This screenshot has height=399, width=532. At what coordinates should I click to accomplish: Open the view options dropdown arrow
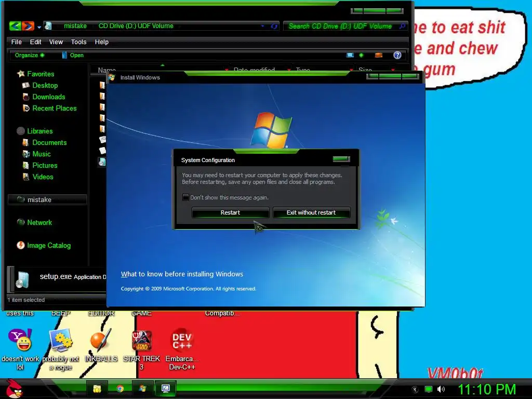361,55
